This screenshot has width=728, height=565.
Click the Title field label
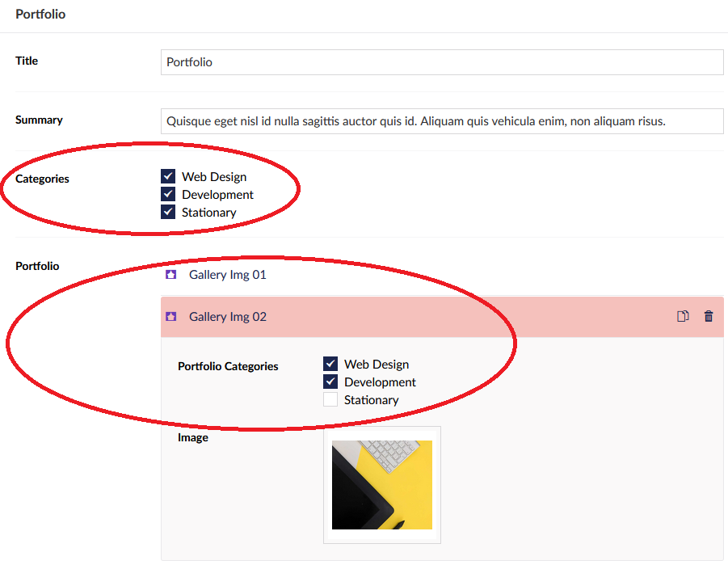click(27, 61)
